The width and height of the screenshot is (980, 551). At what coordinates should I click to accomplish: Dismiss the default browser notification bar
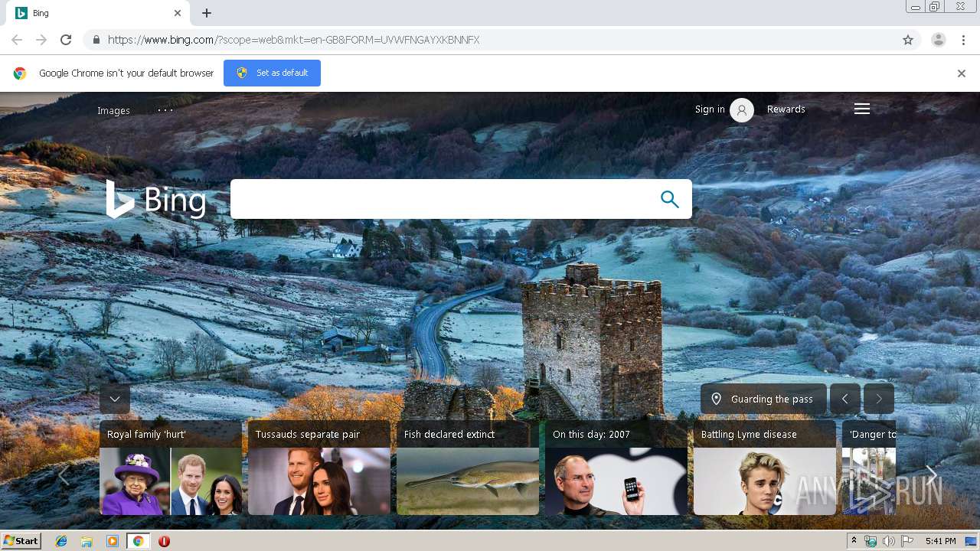[961, 73]
